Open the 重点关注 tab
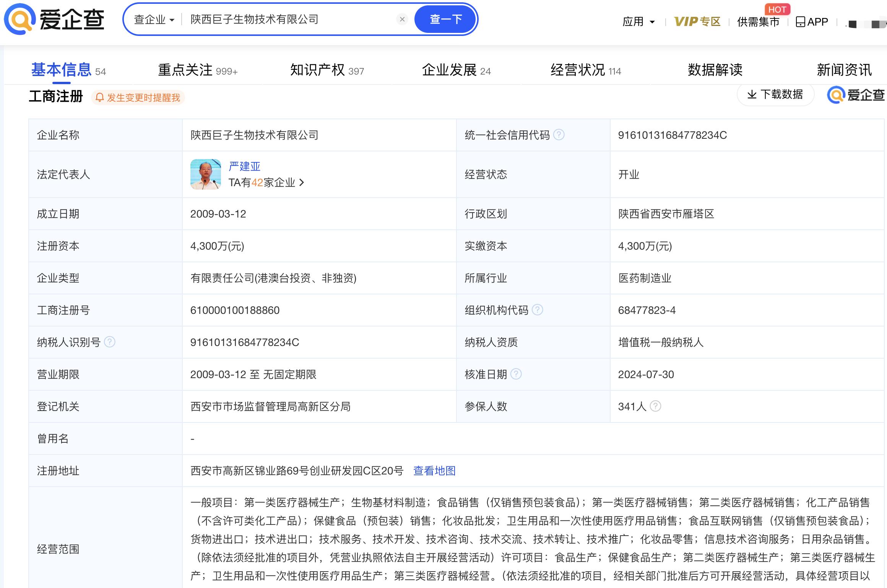The height and width of the screenshot is (588, 887). pos(198,70)
